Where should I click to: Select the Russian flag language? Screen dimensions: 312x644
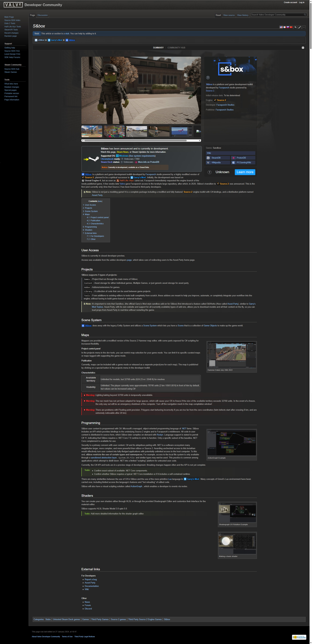point(288,27)
